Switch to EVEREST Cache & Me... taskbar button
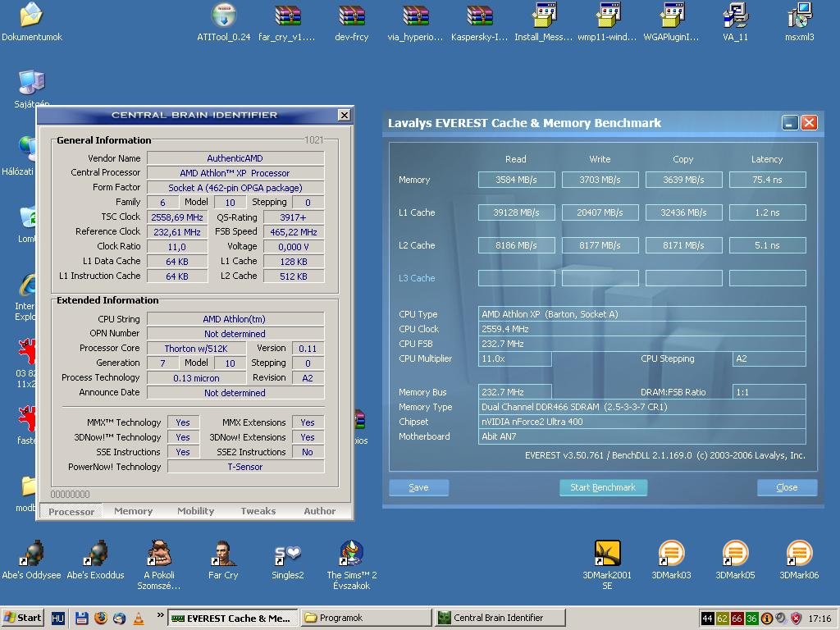The height and width of the screenshot is (630, 840). point(231,618)
